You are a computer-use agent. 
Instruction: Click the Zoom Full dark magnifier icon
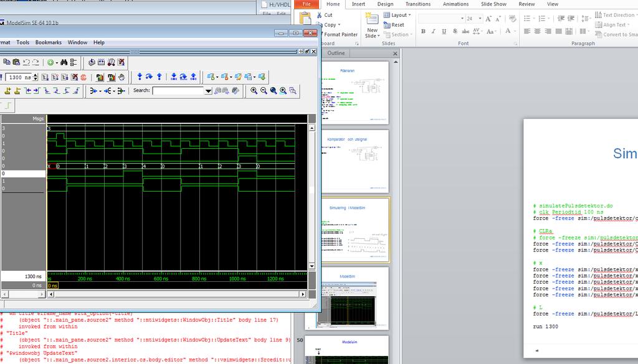(274, 91)
